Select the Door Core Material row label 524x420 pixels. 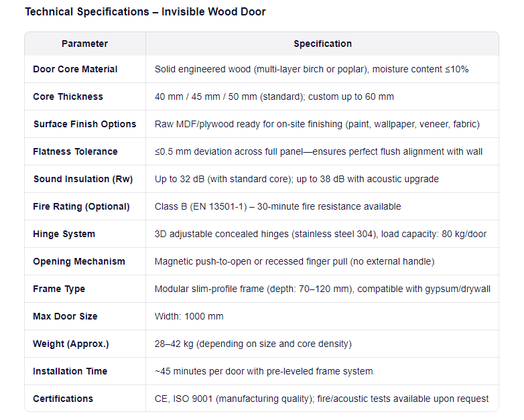75,69
